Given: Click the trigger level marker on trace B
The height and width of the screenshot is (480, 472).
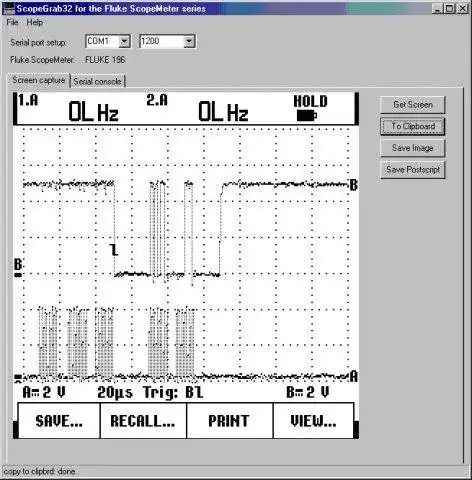Looking at the screenshot, I should coord(114,250).
